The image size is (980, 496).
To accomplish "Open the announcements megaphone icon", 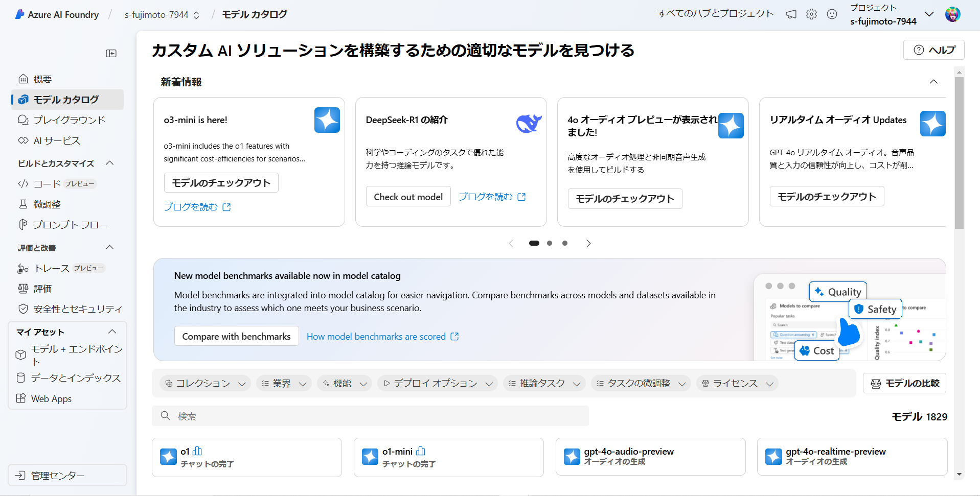I will (791, 14).
